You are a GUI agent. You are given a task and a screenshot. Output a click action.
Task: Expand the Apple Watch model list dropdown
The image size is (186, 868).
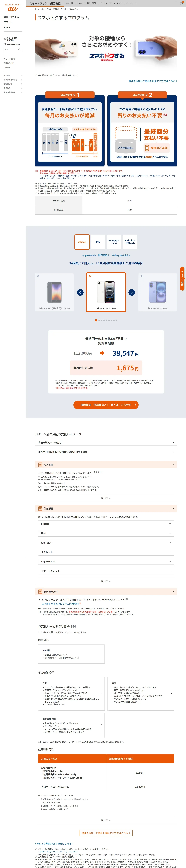pyautogui.click(x=106, y=561)
